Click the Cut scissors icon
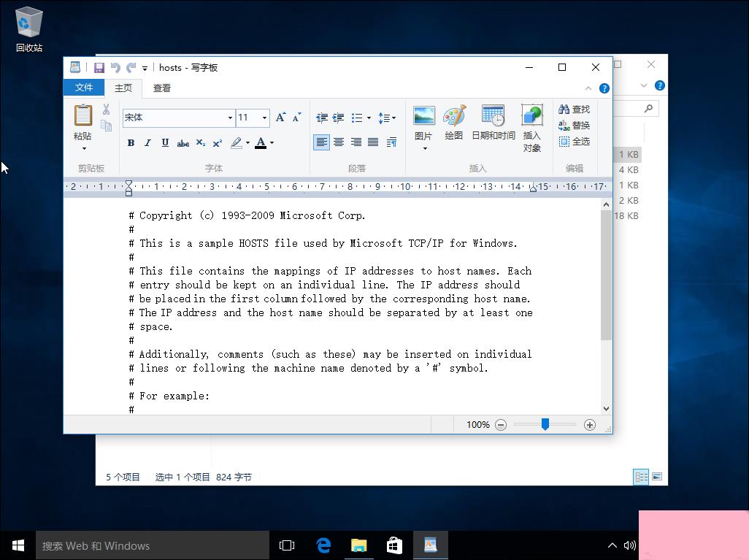The width and height of the screenshot is (749, 560). [x=106, y=110]
